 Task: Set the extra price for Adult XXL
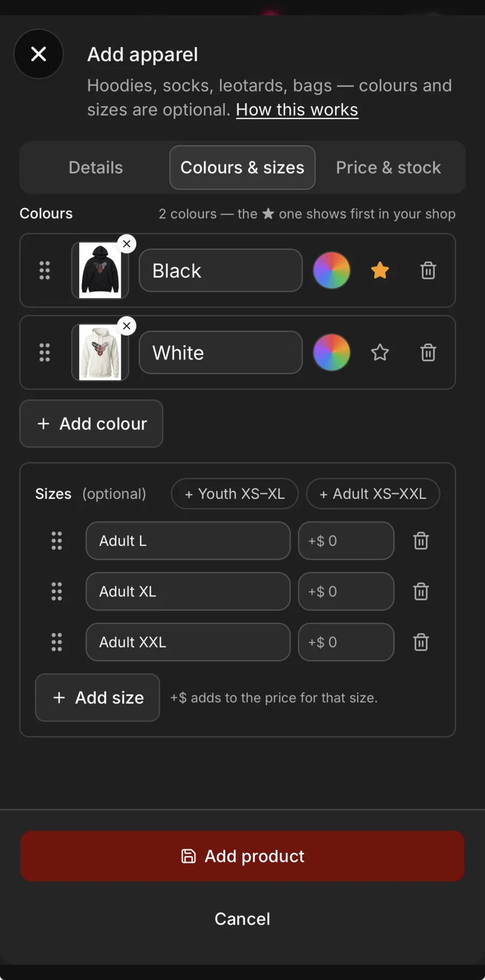point(346,642)
